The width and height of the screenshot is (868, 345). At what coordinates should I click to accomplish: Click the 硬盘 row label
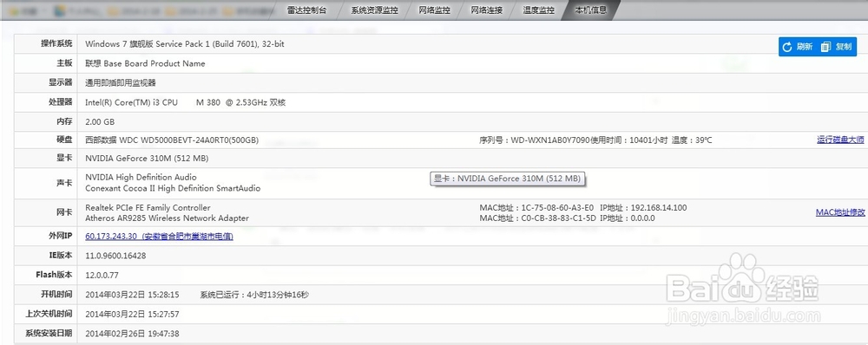pos(65,140)
